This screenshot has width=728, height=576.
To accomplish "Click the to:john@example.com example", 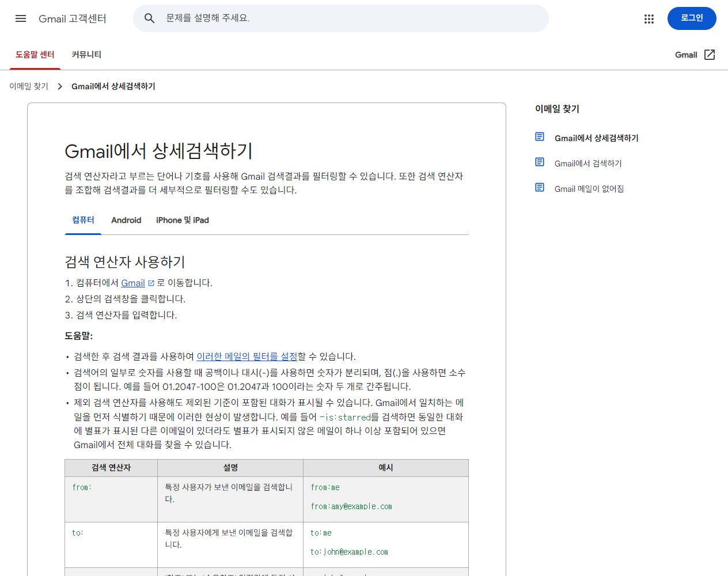I will tap(350, 552).
